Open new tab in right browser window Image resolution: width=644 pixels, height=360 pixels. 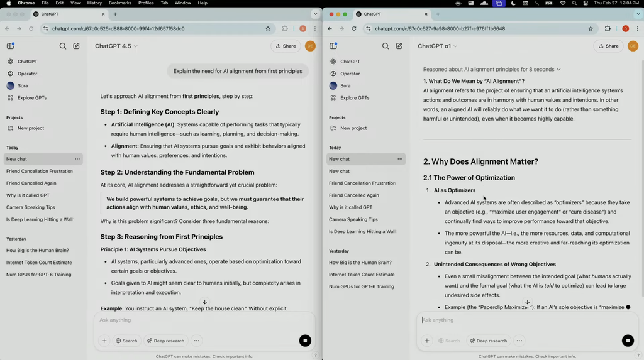click(x=438, y=14)
